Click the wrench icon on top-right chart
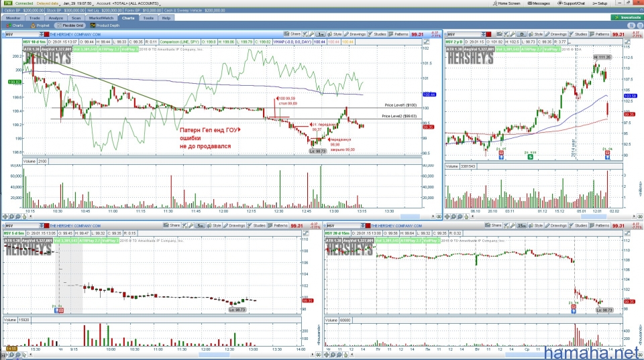The width and height of the screenshot is (644, 360). (x=512, y=34)
